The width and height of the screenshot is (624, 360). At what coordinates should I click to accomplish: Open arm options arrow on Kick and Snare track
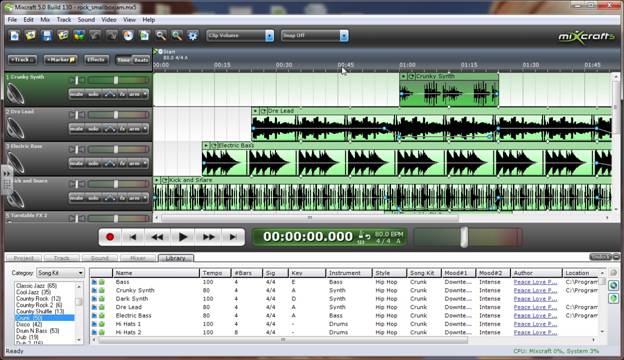(145, 198)
